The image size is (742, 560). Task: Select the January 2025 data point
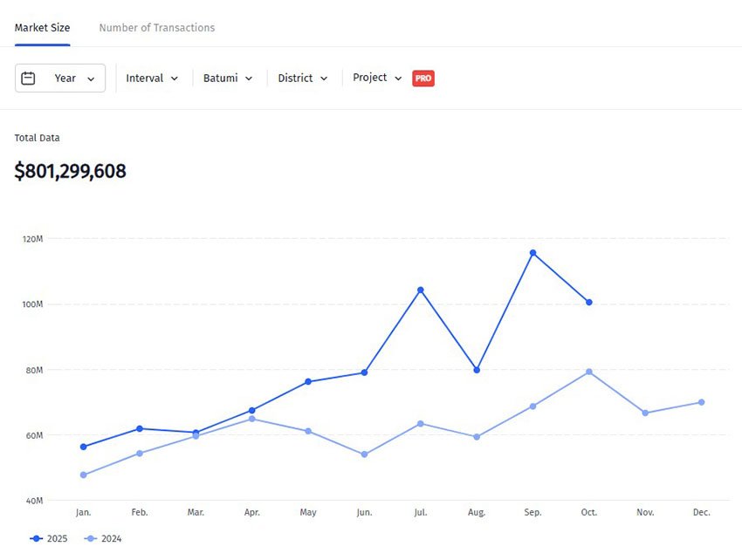pyautogui.click(x=83, y=447)
